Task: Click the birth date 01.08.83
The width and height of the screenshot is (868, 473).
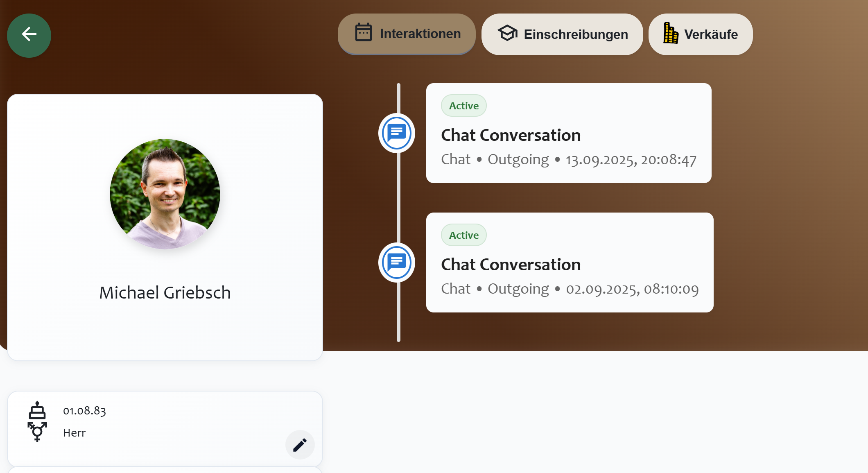Action: click(84, 411)
